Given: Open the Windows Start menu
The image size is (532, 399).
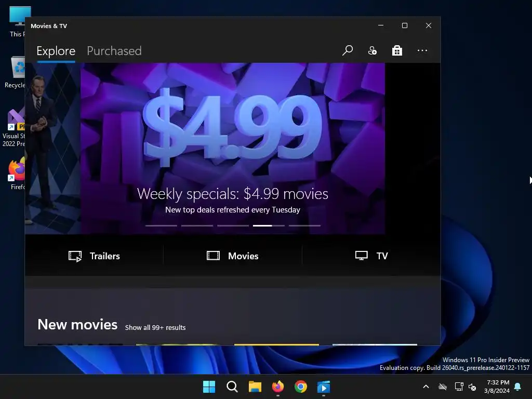Looking at the screenshot, I should pos(209,387).
